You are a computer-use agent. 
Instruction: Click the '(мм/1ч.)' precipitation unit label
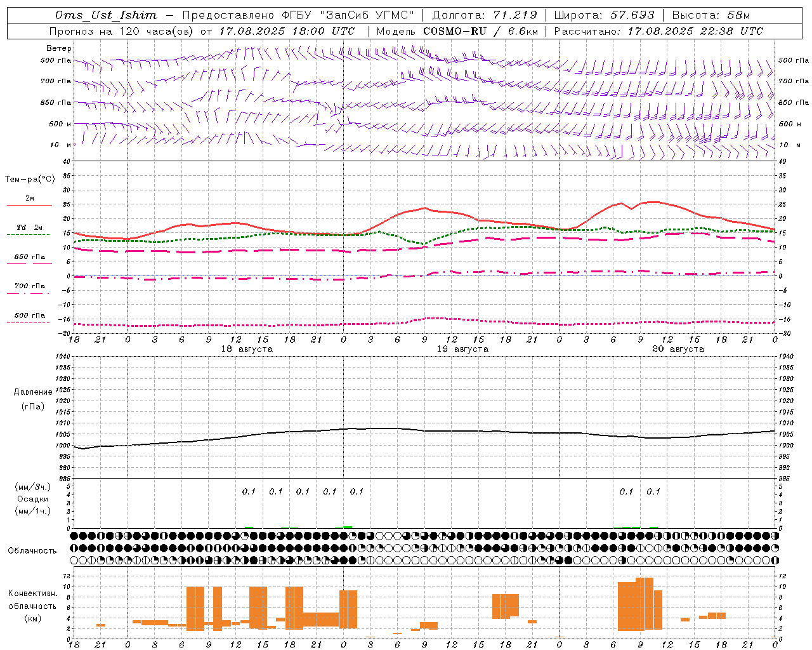33,511
